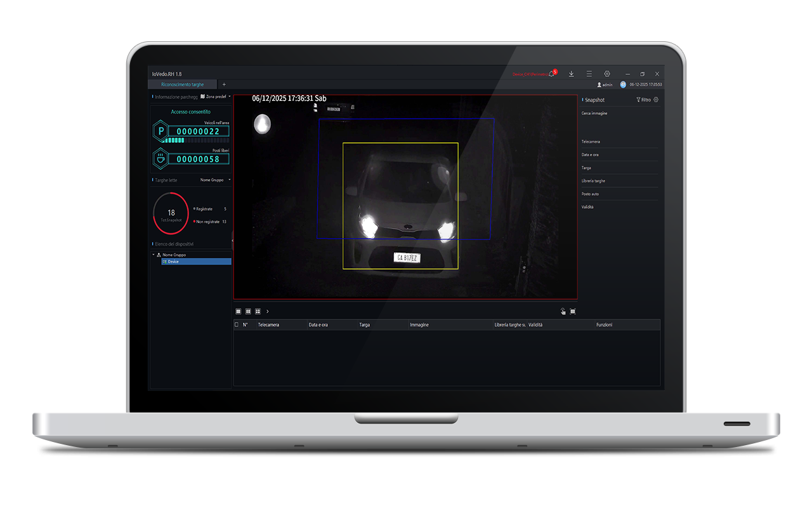Open the Zona predef dropdown
Screen dimensions: 812x508
pyautogui.click(x=216, y=96)
